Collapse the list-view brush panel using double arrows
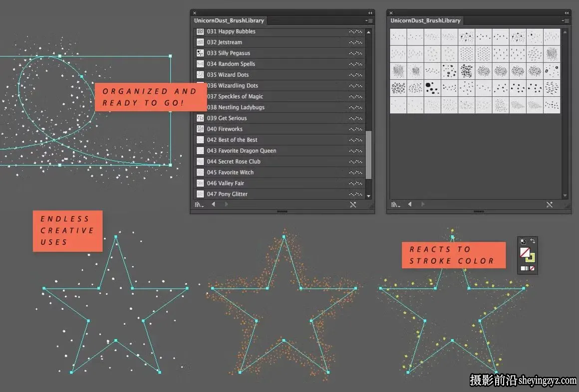Viewport: 579px width, 392px height. pos(370,13)
